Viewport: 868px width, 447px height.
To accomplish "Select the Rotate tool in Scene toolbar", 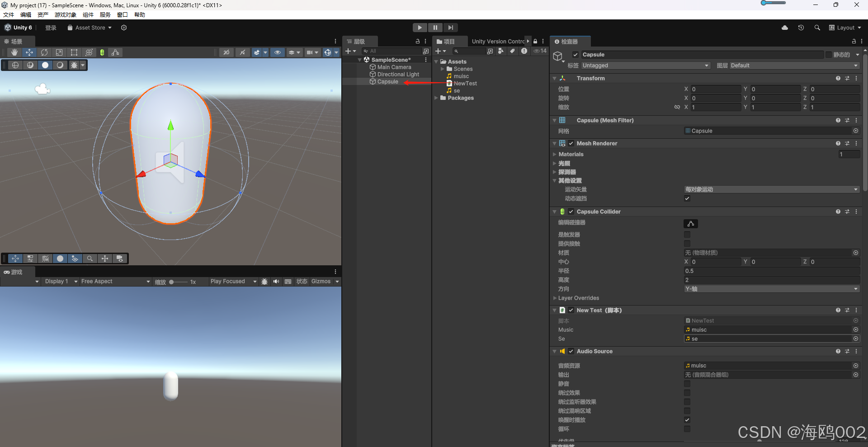I will tap(44, 52).
